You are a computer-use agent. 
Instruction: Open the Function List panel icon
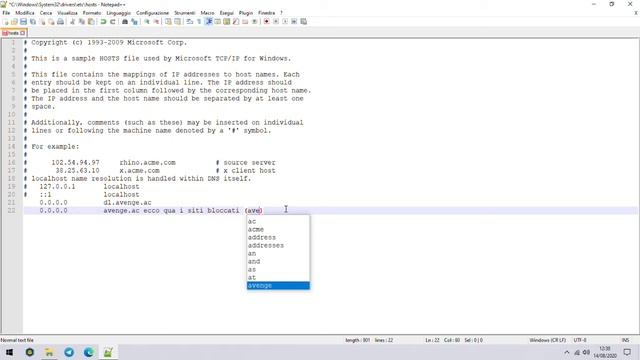(236, 22)
